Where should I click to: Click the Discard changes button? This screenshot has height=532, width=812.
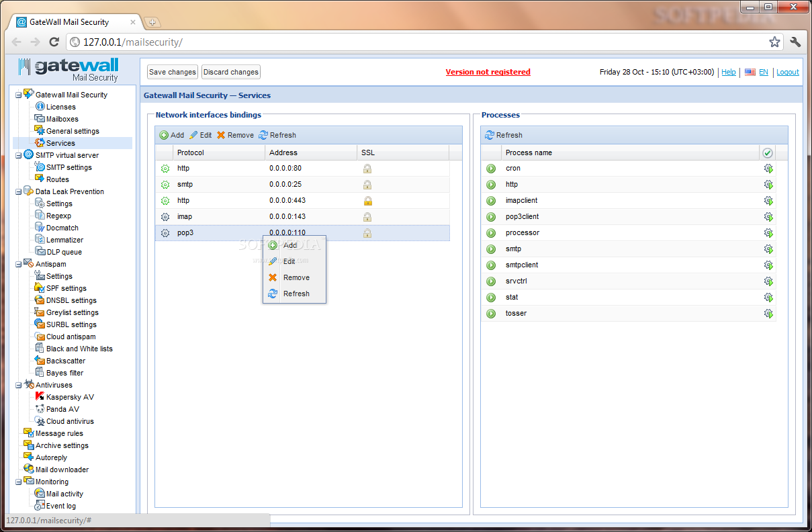[x=231, y=72]
